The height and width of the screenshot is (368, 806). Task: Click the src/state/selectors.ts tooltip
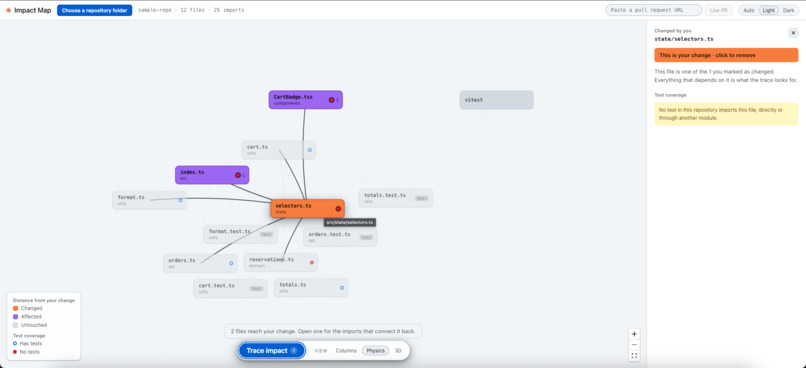pyautogui.click(x=350, y=223)
